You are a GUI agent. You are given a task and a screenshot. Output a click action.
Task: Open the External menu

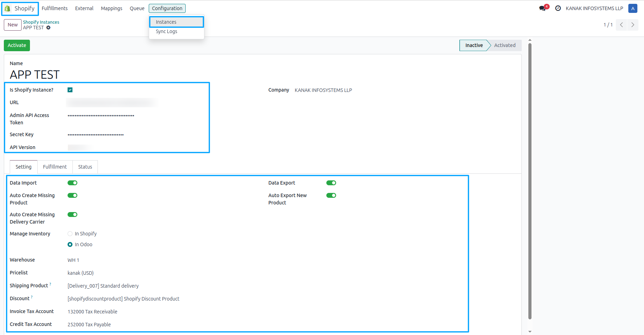tap(84, 8)
